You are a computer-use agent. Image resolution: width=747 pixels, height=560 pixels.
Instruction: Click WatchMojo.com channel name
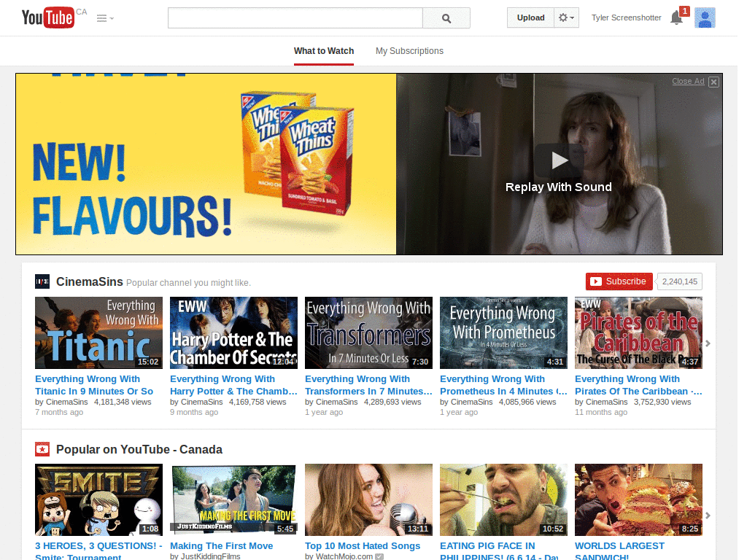pyautogui.click(x=344, y=556)
